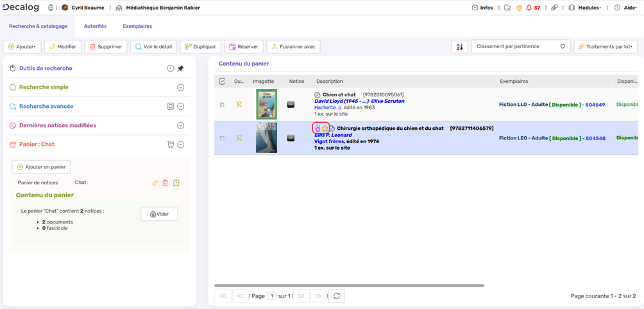Screen dimensions: 644x309
Task: Click the red notifications bell icon
Action: pyautogui.click(x=529, y=8)
